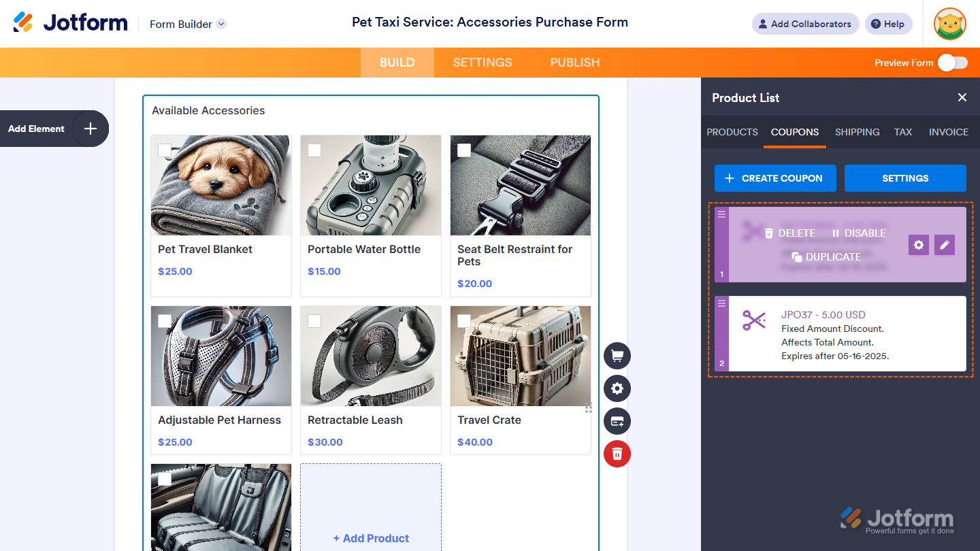Click the Jotform logo
The width and height of the screenshot is (980, 551).
[71, 23]
